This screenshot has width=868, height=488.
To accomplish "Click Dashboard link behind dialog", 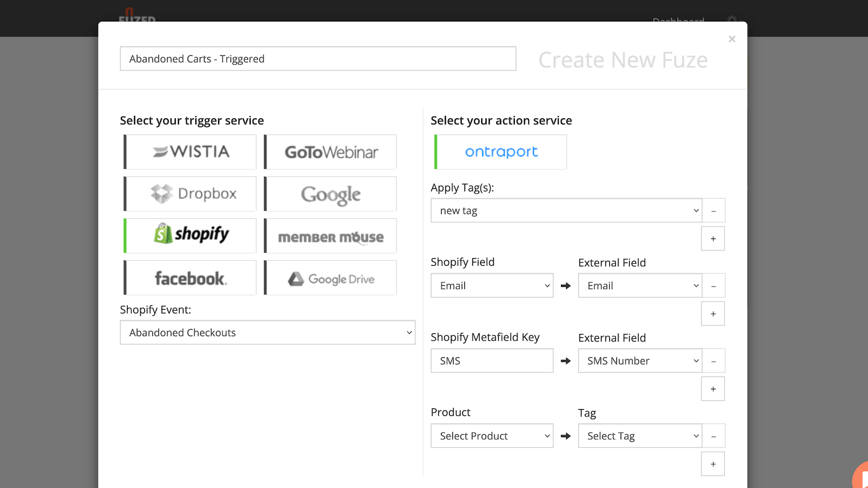I will tap(678, 20).
